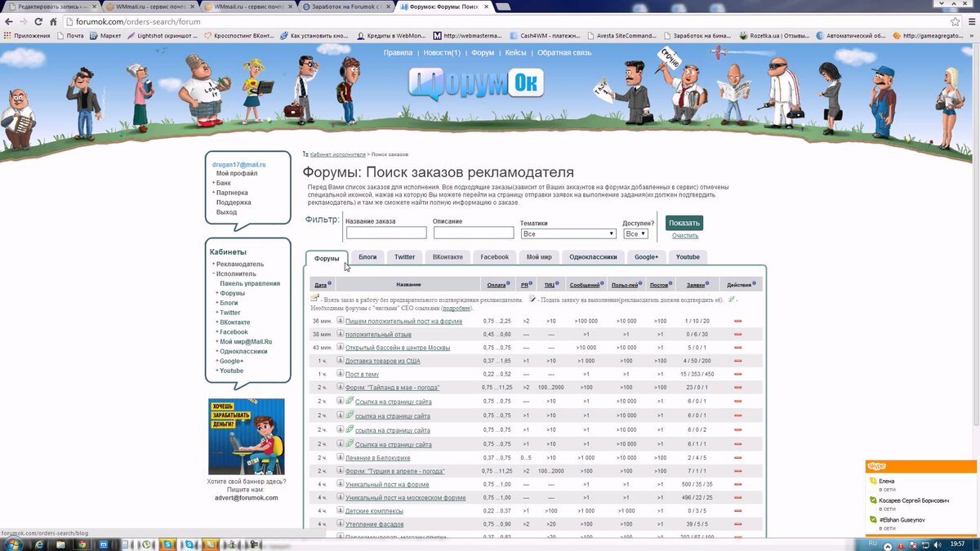Open Новости(1) in the top navigation
This screenshot has height=551, width=980.
[x=442, y=52]
